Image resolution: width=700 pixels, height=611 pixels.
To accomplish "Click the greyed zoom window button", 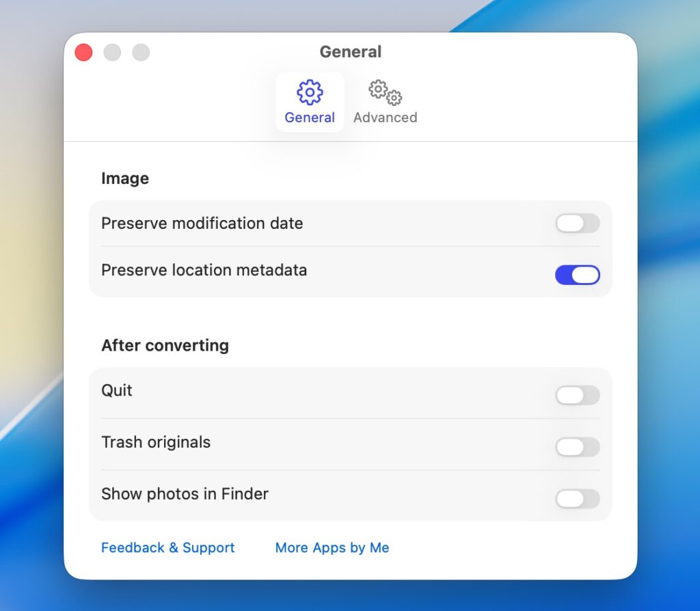I will [141, 52].
